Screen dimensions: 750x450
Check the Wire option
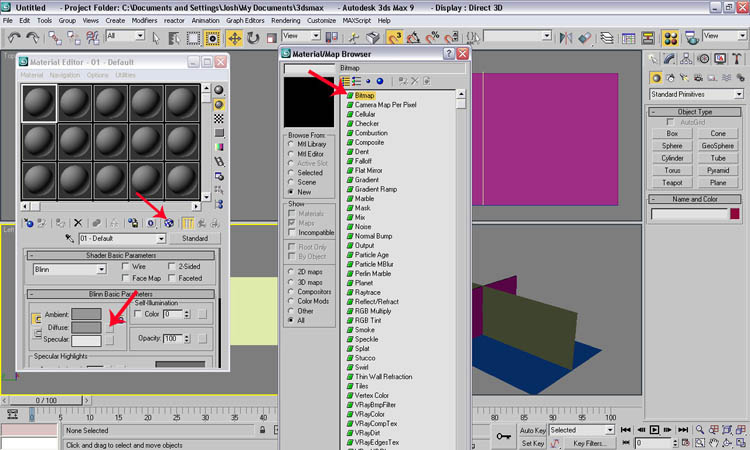tap(126, 267)
